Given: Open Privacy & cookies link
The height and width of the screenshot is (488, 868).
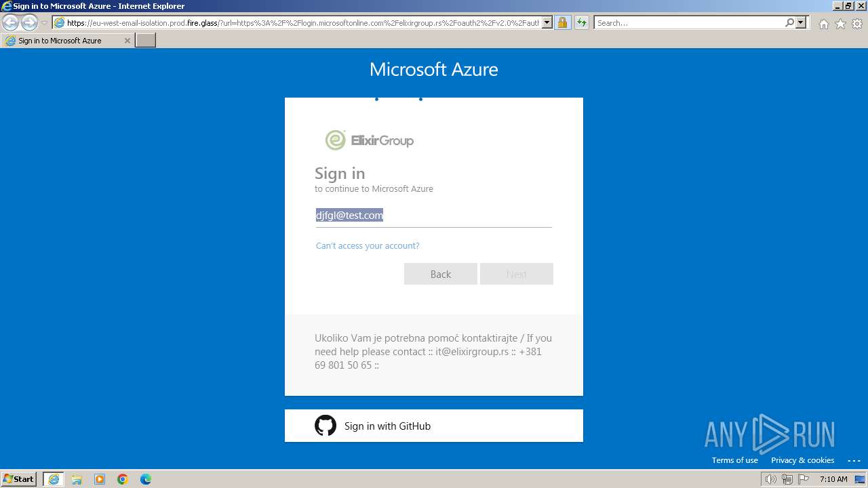Looking at the screenshot, I should click(x=802, y=460).
